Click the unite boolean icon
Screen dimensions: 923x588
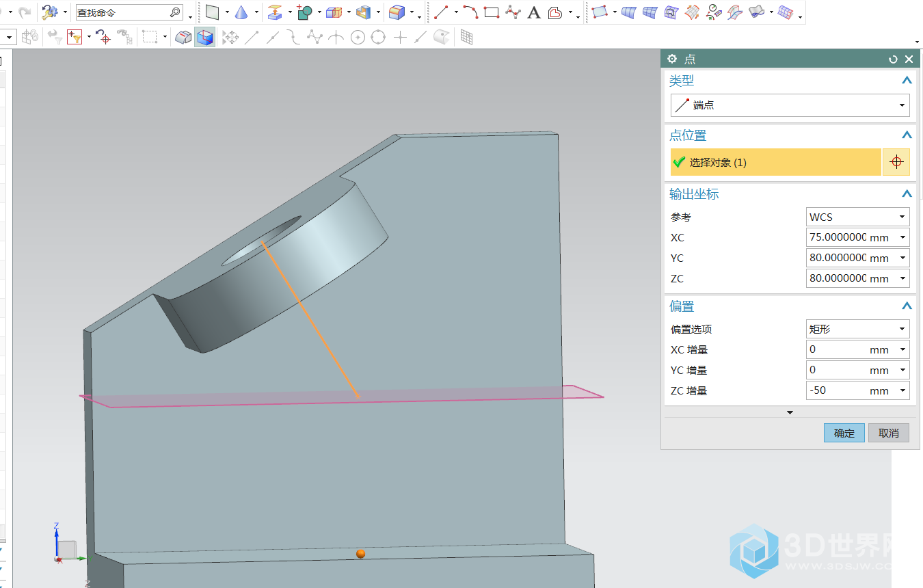[x=305, y=12]
